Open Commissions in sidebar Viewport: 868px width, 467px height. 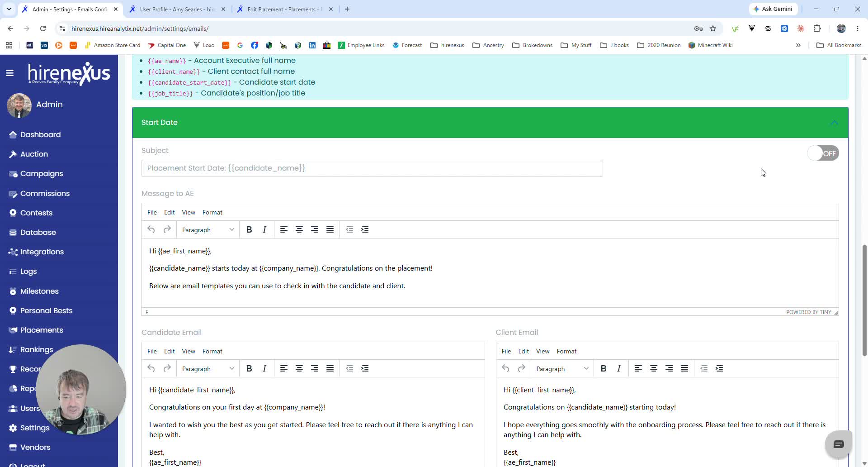click(x=45, y=193)
